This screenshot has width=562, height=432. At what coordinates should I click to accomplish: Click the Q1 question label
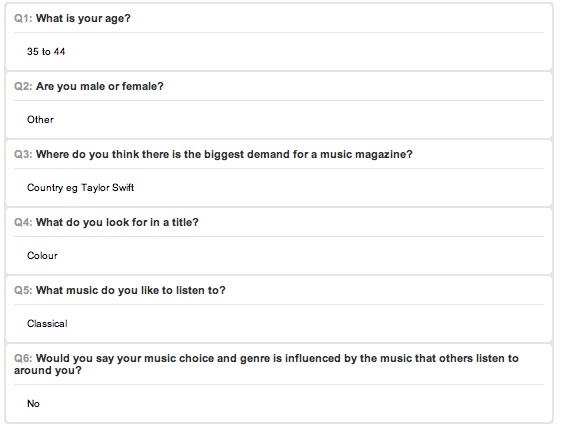(23, 18)
